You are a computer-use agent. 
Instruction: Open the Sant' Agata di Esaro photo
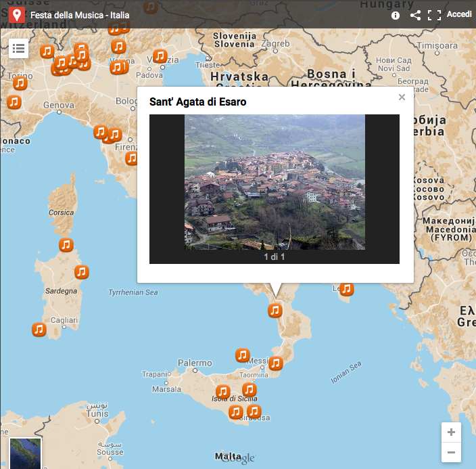coord(275,182)
